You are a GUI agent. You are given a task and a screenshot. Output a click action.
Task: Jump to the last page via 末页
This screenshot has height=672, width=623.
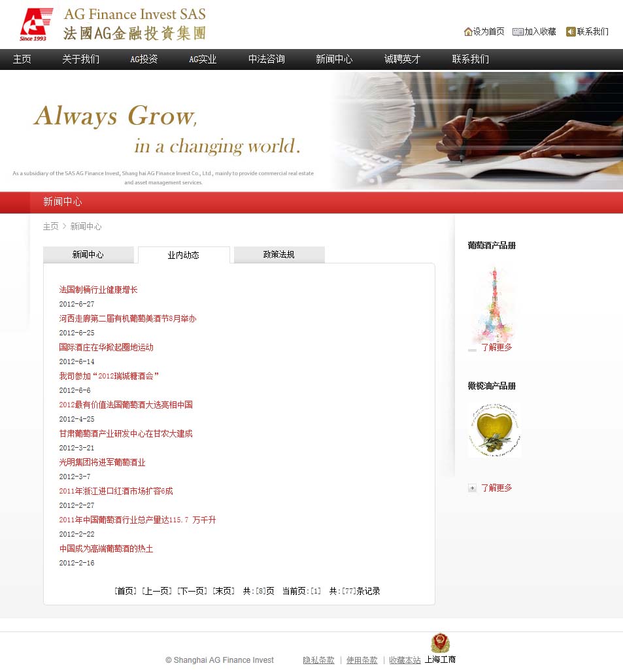(224, 591)
